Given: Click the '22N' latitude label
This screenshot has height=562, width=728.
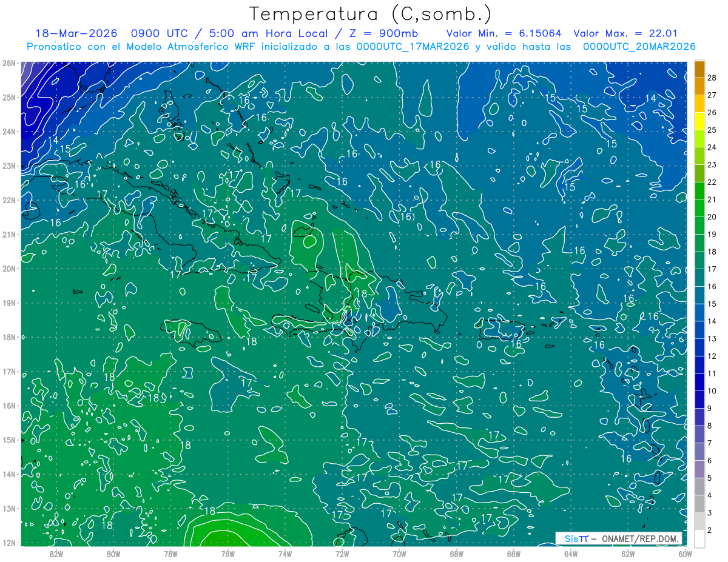Looking at the screenshot, I should point(9,200).
